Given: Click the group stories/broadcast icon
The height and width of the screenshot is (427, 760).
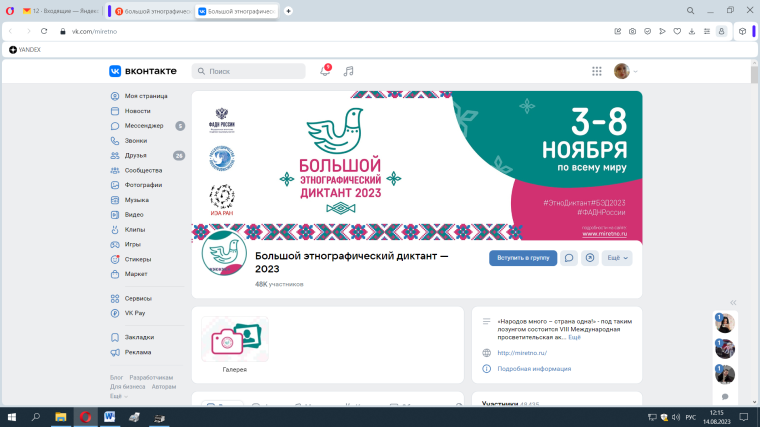Looking at the screenshot, I should [590, 258].
